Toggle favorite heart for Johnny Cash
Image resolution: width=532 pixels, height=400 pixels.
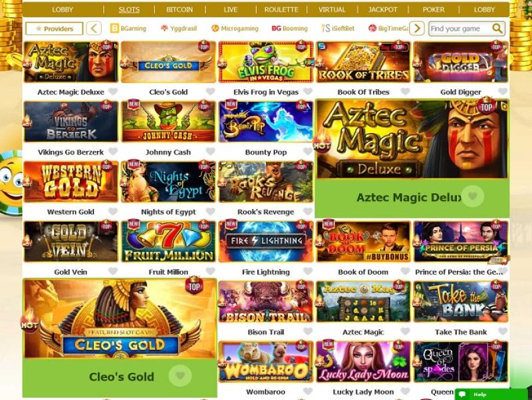pyautogui.click(x=210, y=152)
